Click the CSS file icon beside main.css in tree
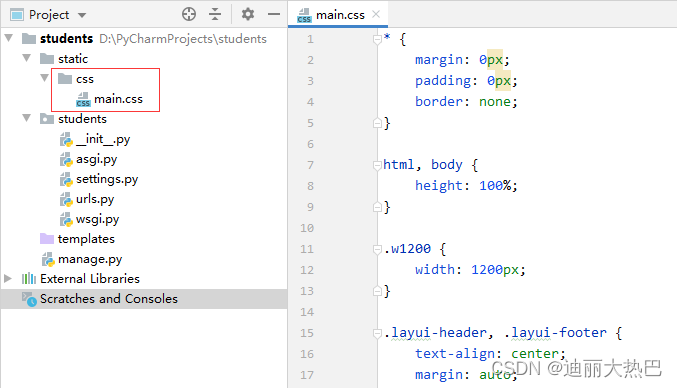Viewport: 677px width, 388px height. pyautogui.click(x=83, y=99)
